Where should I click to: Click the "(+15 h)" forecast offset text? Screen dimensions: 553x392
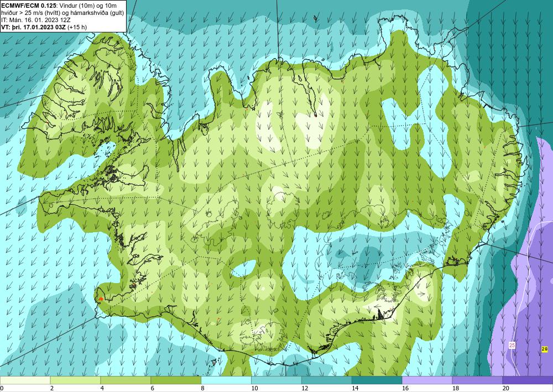pyautogui.click(x=77, y=27)
